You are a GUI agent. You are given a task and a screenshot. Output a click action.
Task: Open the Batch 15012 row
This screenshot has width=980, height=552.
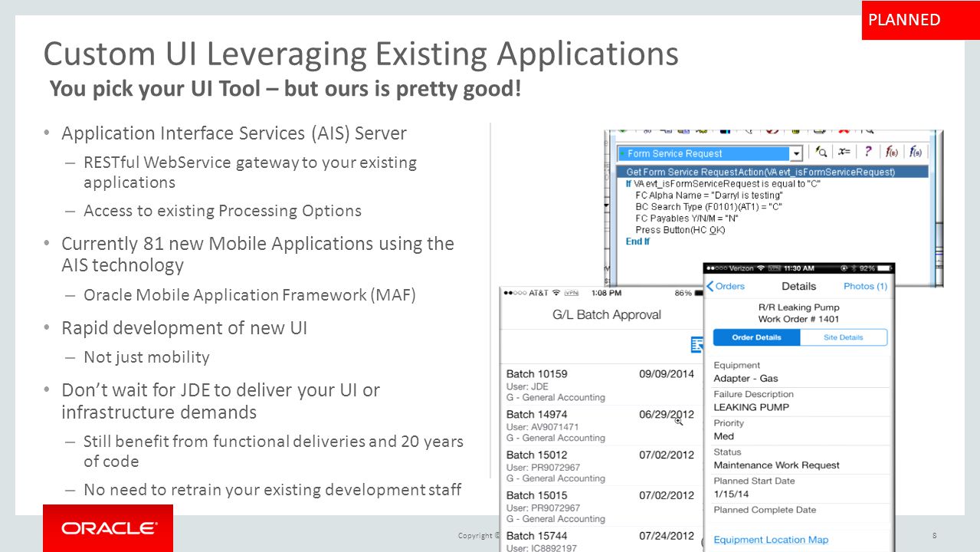601,466
